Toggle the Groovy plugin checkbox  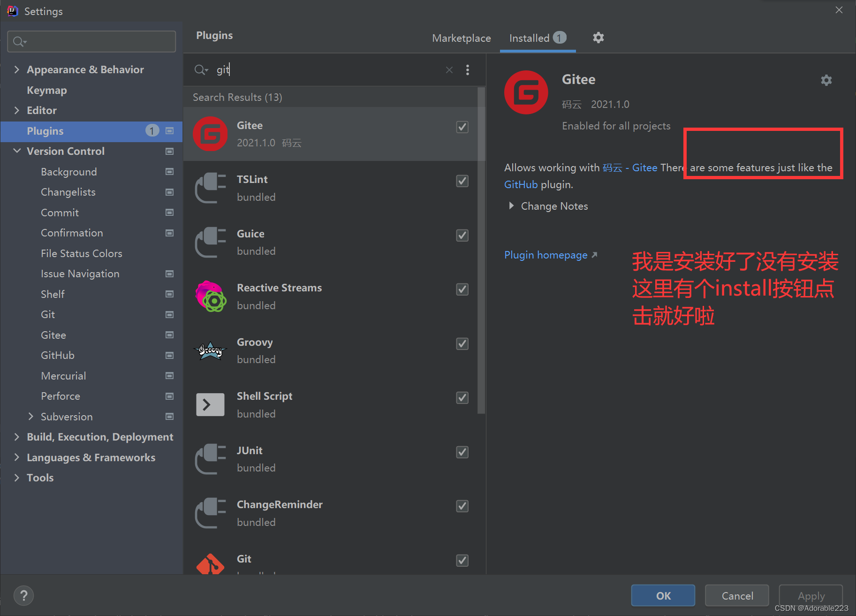point(462,343)
